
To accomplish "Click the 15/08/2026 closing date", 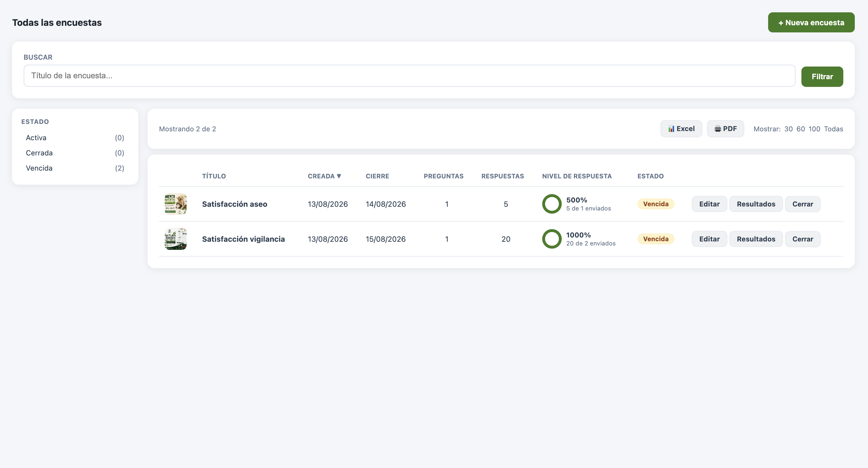I will (385, 239).
